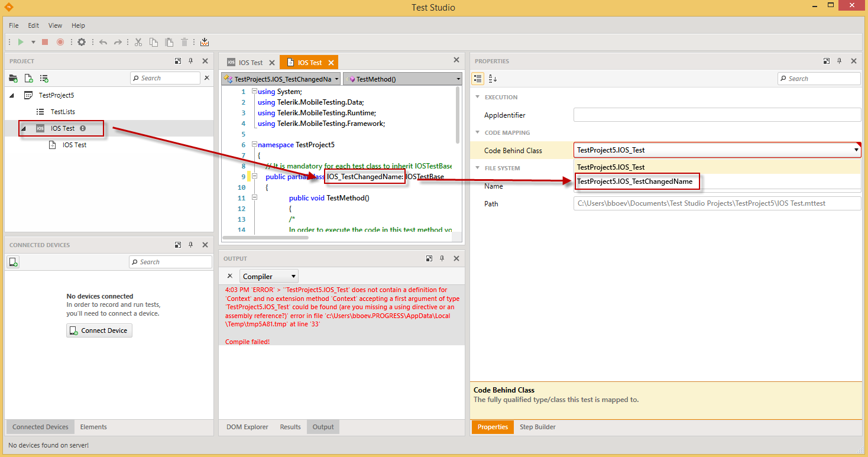Open the TestMethod() member dropdown
The width and height of the screenshot is (868, 457).
click(x=403, y=79)
